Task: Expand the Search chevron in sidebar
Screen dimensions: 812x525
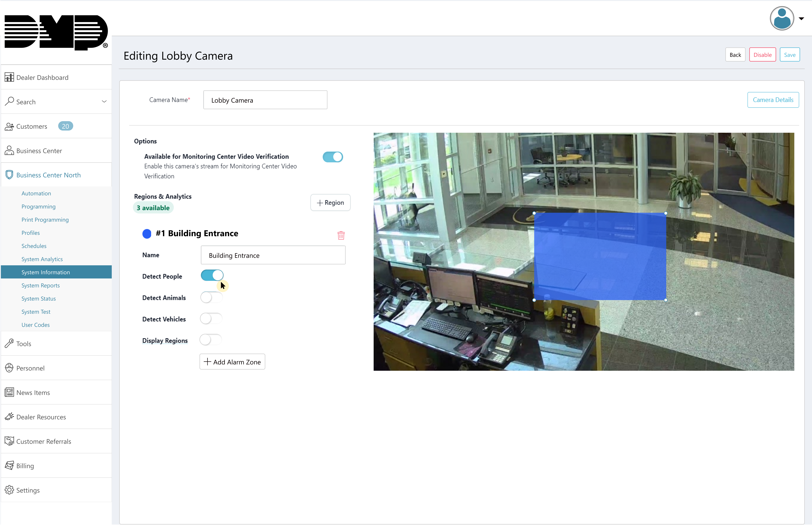Action: pos(104,102)
